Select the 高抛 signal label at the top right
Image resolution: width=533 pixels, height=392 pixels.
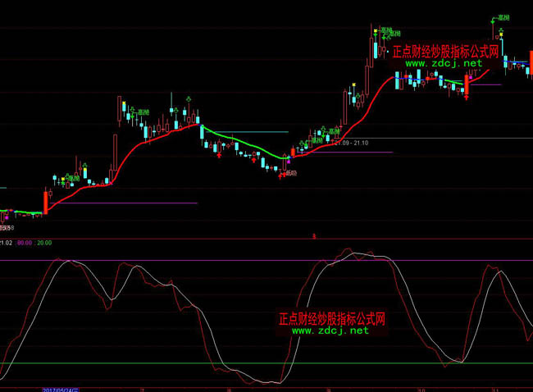click(x=500, y=17)
